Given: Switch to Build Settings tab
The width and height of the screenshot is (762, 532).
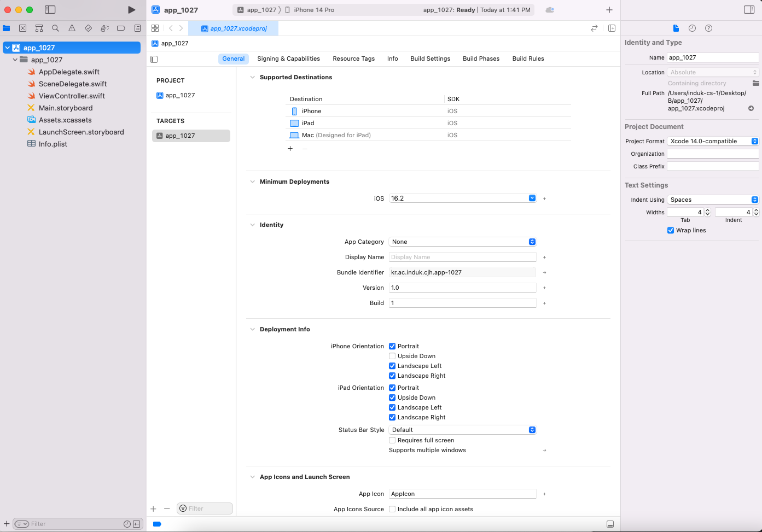Looking at the screenshot, I should [x=430, y=59].
